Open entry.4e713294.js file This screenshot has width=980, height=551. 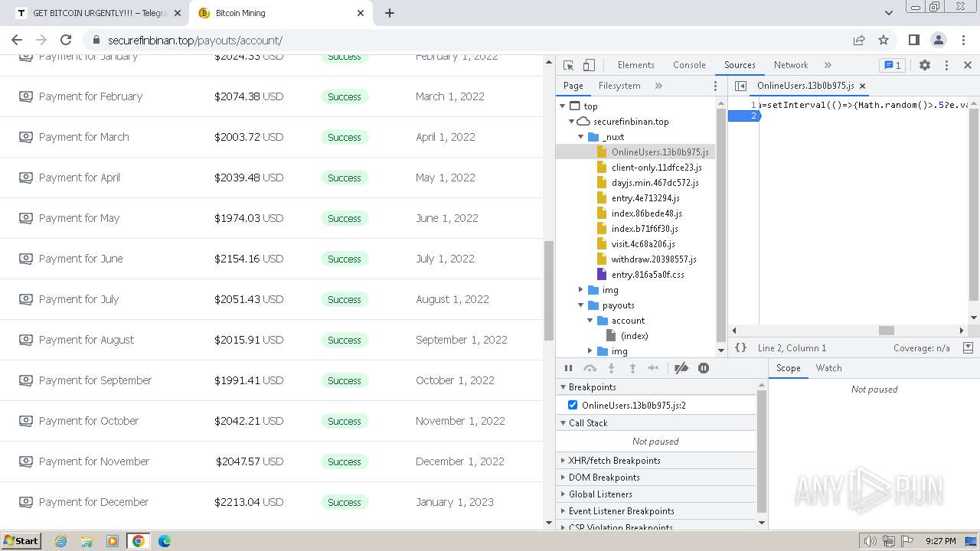(x=645, y=198)
